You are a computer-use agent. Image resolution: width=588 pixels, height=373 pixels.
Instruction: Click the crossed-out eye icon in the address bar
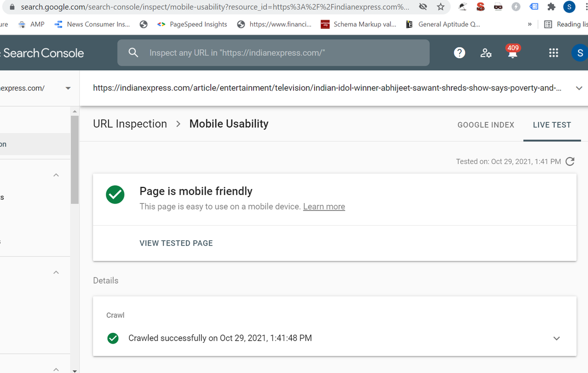tap(423, 7)
